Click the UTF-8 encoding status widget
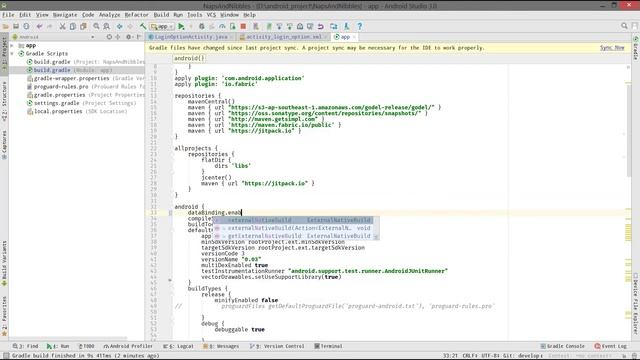This screenshot has height=360, width=640. point(490,356)
